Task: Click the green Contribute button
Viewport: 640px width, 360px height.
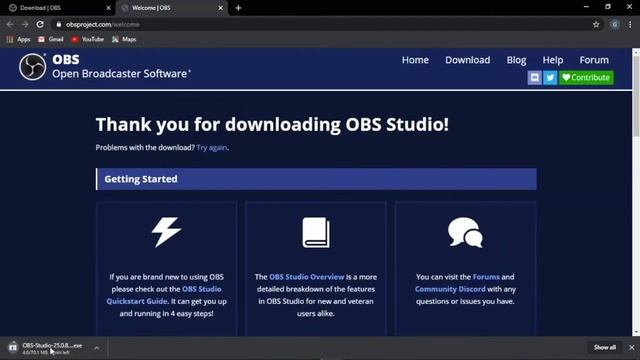Action: pyautogui.click(x=586, y=78)
